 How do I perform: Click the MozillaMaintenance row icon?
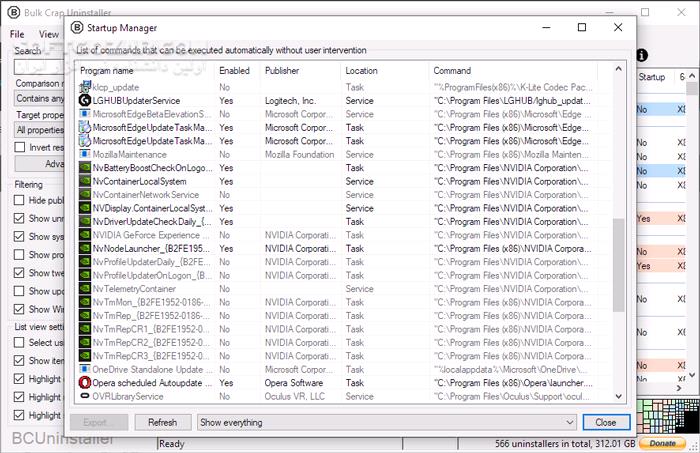click(85, 154)
